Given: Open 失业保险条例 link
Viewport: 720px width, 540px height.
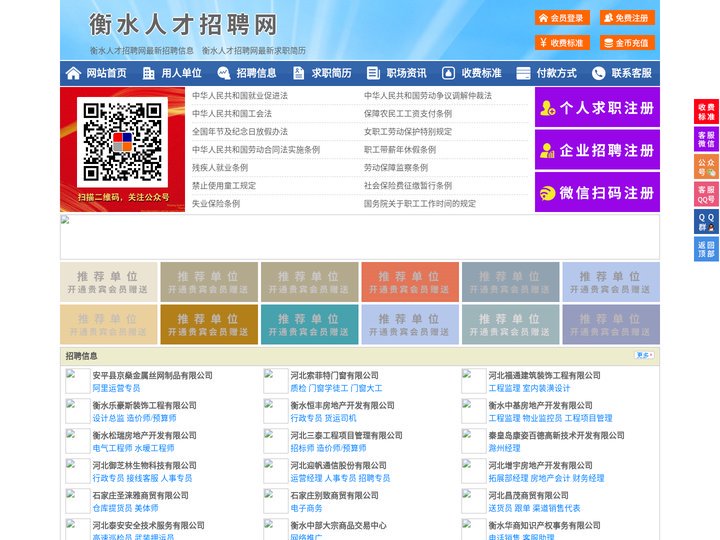Looking at the screenshot, I should point(216,203).
